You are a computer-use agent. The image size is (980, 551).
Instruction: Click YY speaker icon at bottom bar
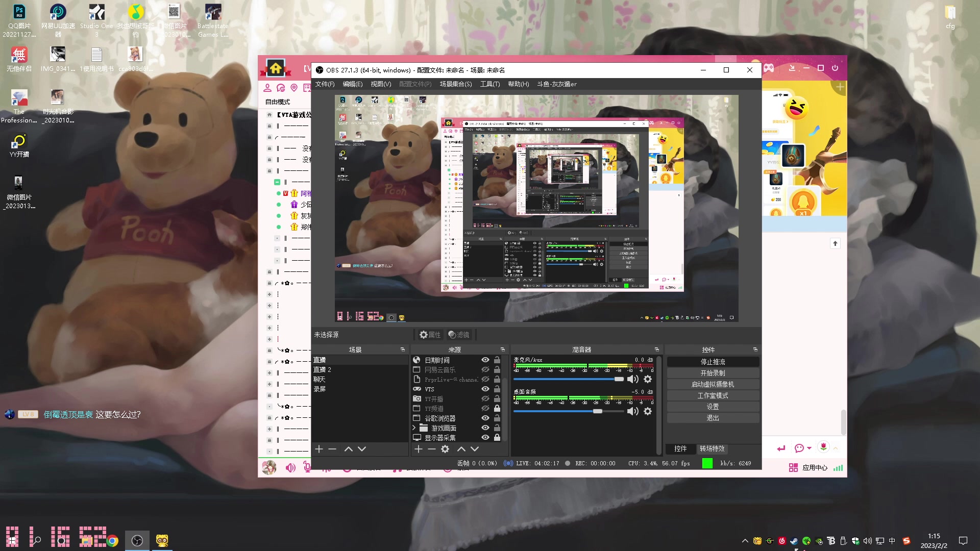(290, 467)
